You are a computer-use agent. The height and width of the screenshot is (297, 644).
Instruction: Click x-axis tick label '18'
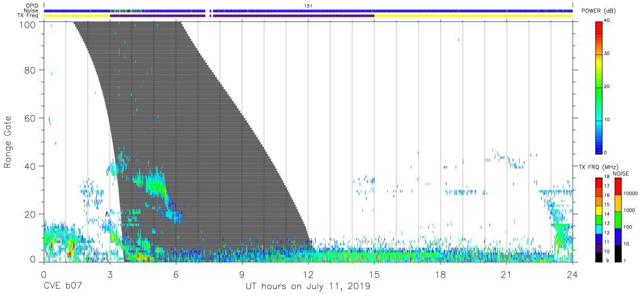441,274
